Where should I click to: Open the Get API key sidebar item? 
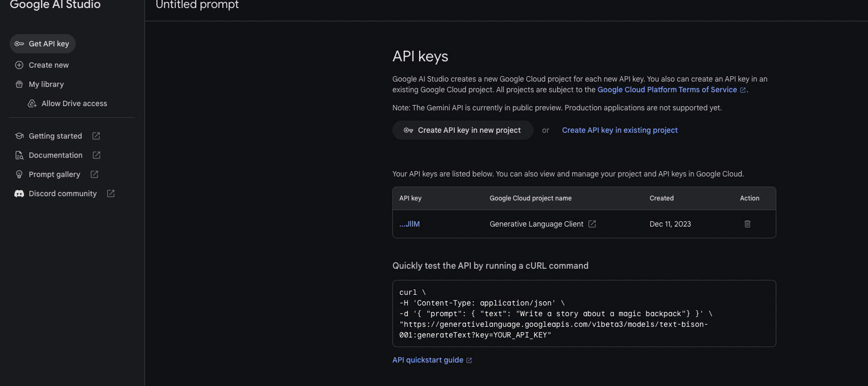point(43,44)
